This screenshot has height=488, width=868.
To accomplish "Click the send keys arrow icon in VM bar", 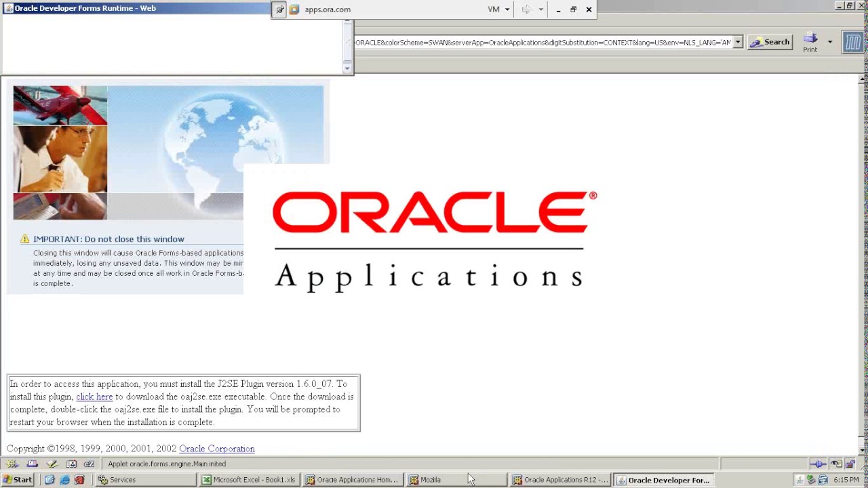I will tap(526, 9).
